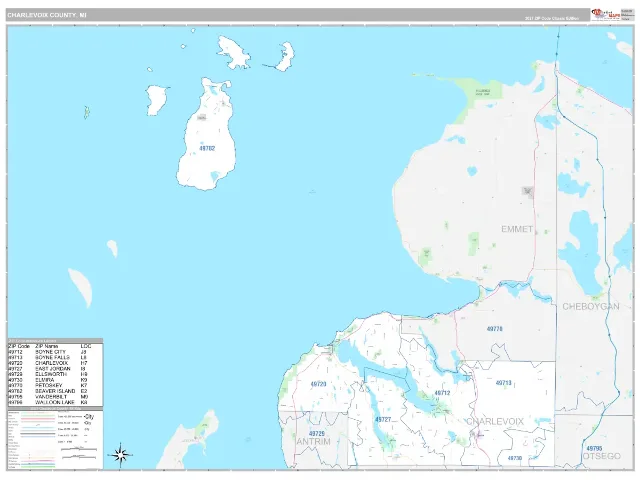Image resolution: width=640 pixels, height=480 pixels.
Task: Click ZIP code label 49770 on the map
Action: [x=494, y=329]
